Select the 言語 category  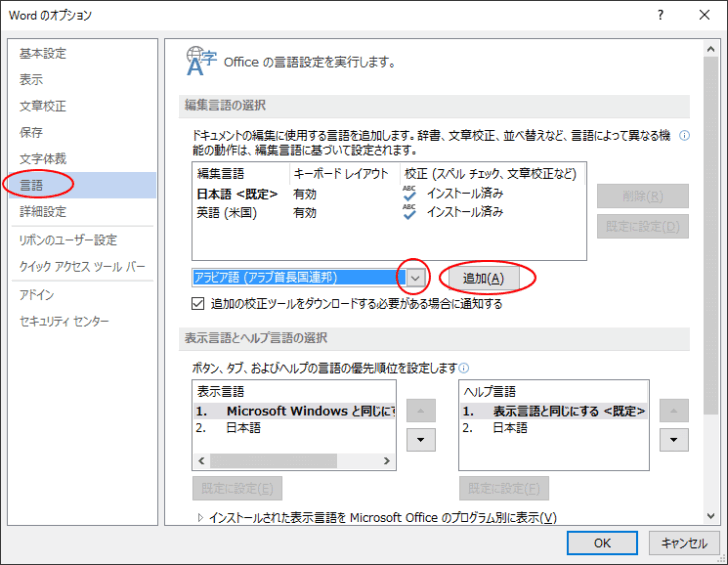pyautogui.click(x=82, y=185)
